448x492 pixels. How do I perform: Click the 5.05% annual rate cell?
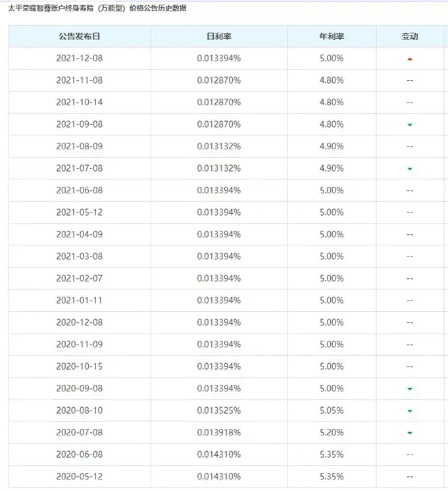(x=331, y=410)
